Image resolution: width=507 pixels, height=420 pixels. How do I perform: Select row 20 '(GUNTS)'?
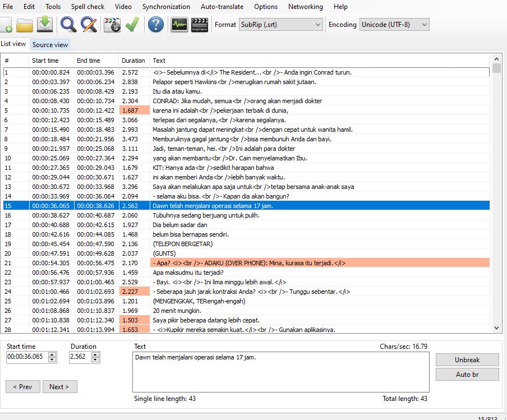pyautogui.click(x=246, y=253)
